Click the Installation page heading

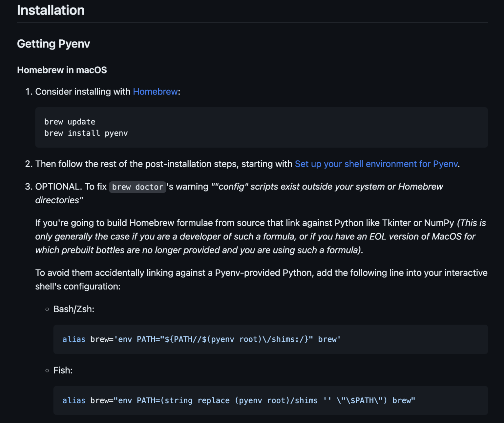[51, 10]
